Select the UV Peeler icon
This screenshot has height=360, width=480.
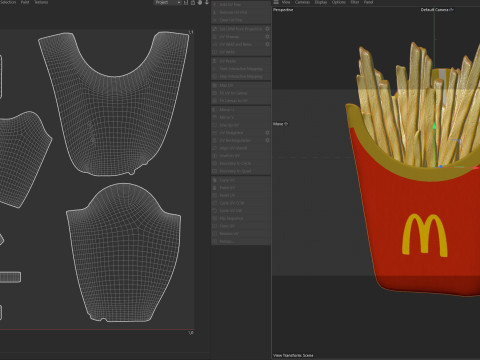click(x=215, y=61)
